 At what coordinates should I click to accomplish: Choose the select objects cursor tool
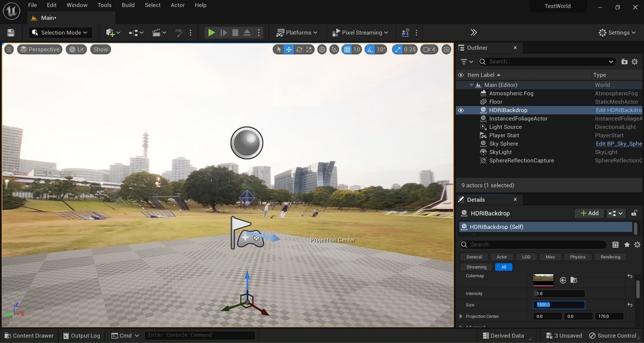(x=278, y=49)
